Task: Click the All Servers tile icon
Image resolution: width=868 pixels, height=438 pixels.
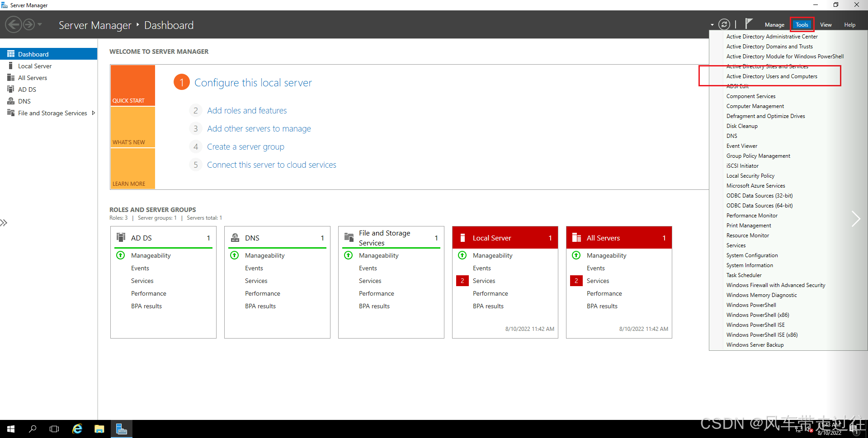Action: click(x=577, y=238)
